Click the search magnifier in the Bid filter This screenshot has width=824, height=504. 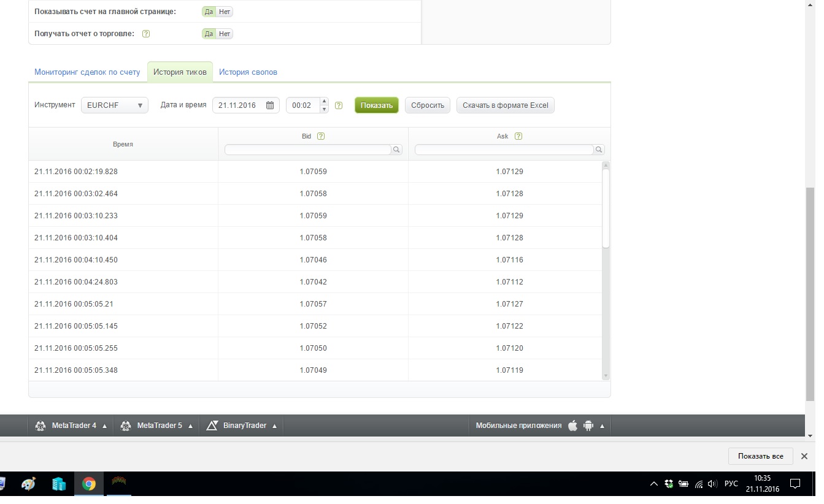pos(397,150)
